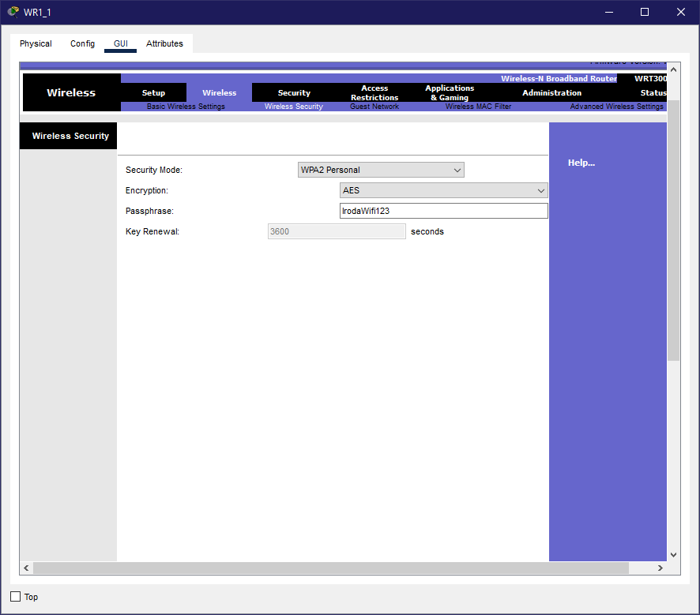Viewport: 700px width, 615px height.
Task: Open the Security menu in router GUI
Action: tap(294, 93)
